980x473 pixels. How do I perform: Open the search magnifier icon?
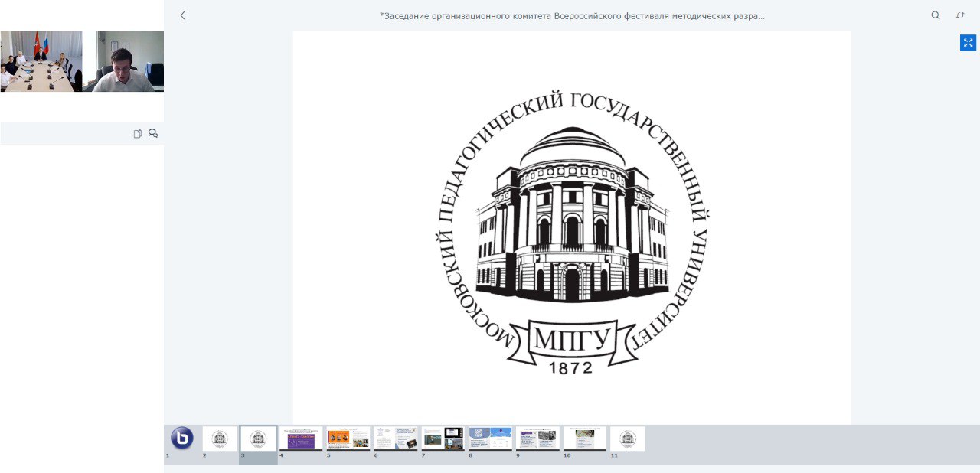click(x=936, y=15)
